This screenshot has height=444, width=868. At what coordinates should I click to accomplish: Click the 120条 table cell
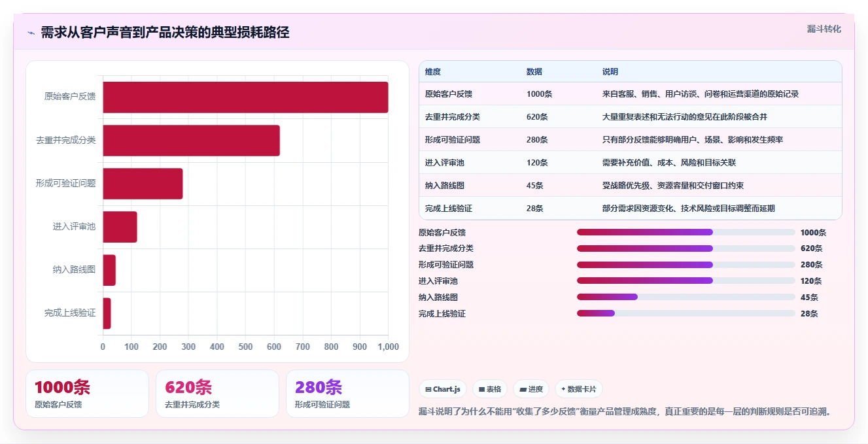(x=538, y=163)
